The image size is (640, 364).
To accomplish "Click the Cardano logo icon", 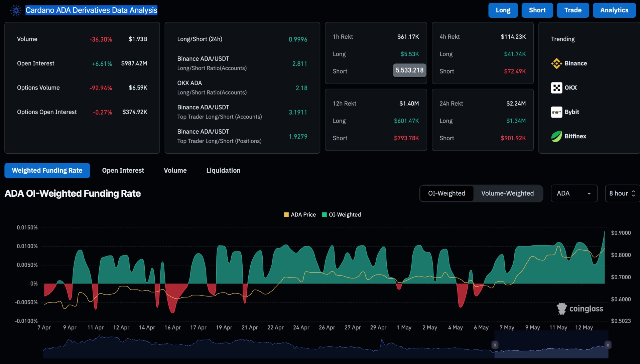I will click(x=16, y=10).
